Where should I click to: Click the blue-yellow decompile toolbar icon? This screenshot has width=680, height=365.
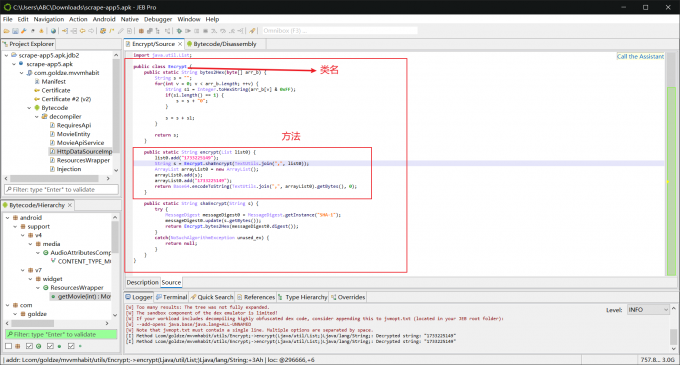(x=103, y=31)
